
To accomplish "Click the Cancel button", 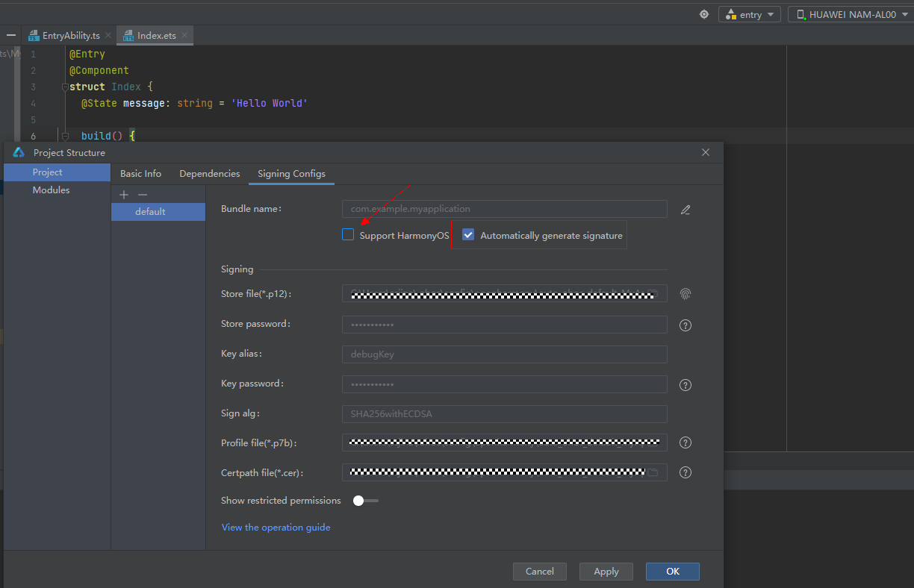I will pos(539,572).
